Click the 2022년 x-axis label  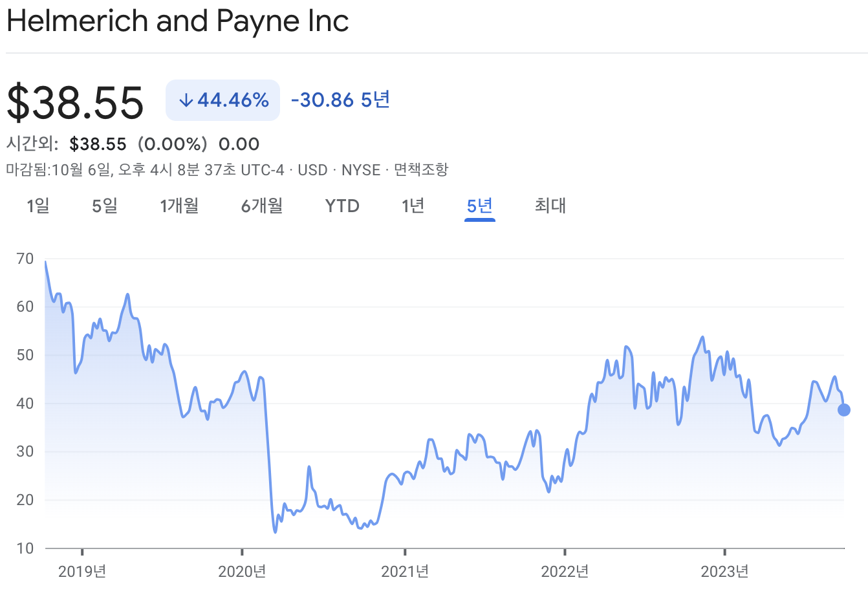click(x=565, y=571)
